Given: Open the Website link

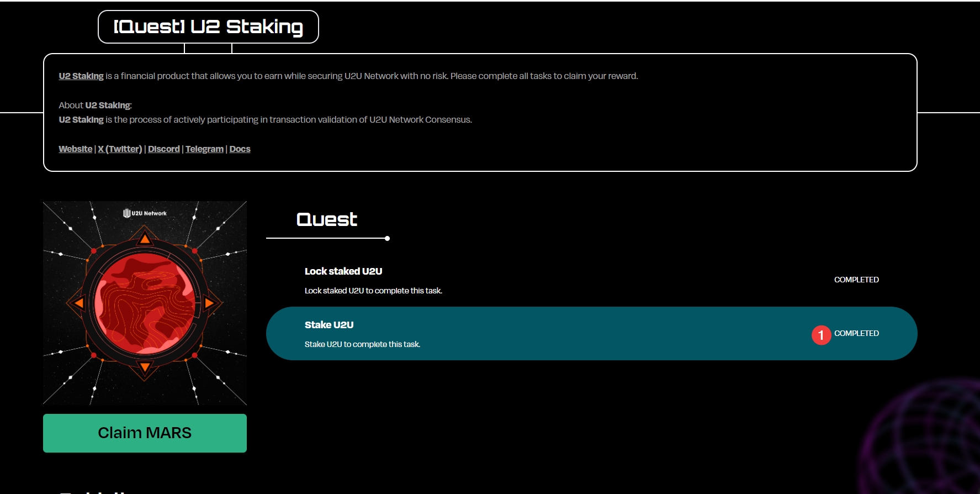Looking at the screenshot, I should click(x=76, y=149).
